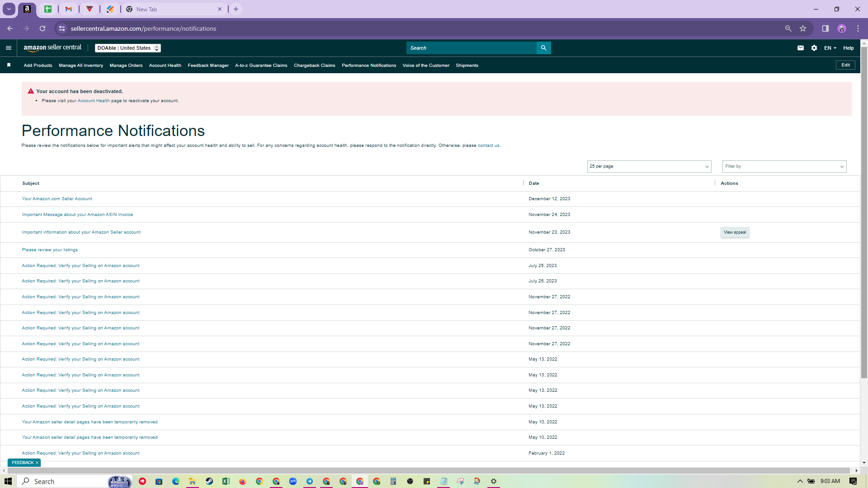Show hidden system tray icons
Image resolution: width=868 pixels, height=488 pixels.
tap(800, 481)
